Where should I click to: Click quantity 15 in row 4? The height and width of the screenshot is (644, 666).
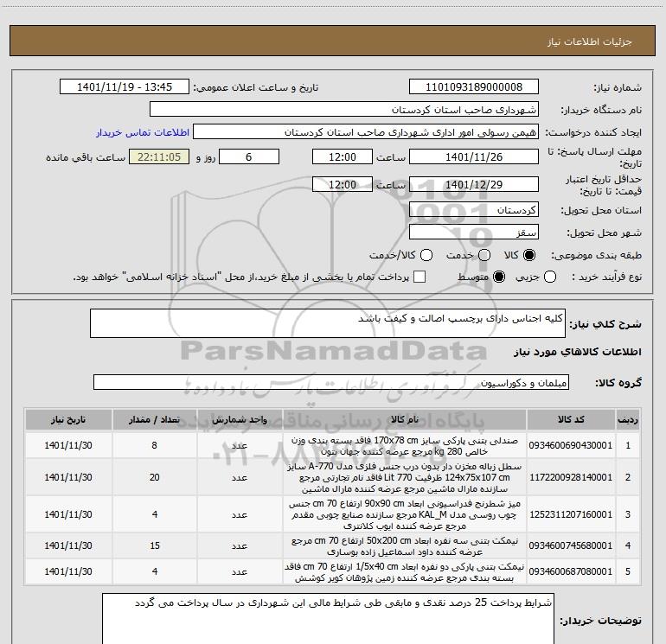tap(155, 545)
